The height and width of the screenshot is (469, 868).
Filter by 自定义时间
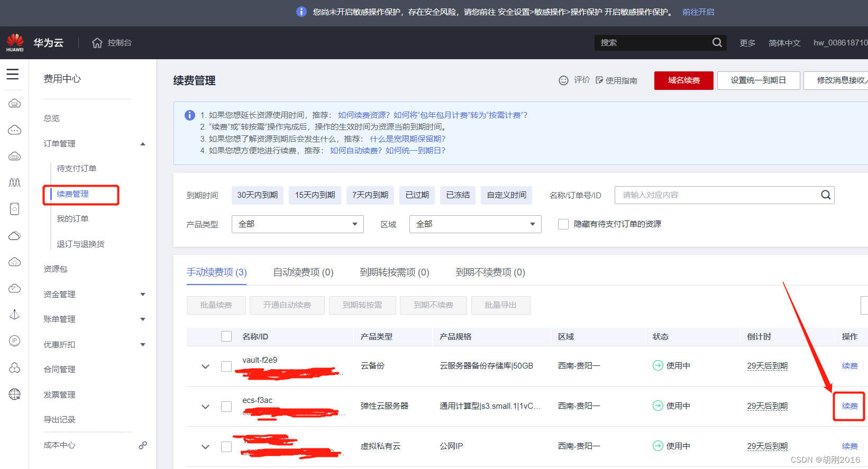tap(507, 195)
